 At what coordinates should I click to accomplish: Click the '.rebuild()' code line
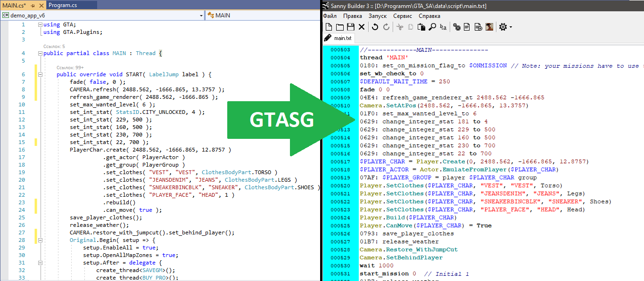point(119,202)
